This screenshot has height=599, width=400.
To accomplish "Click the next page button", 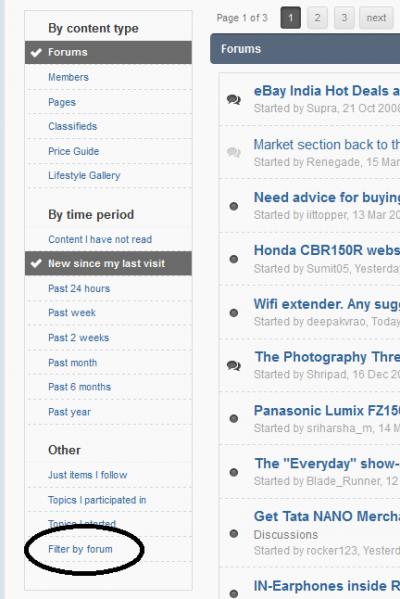I will click(x=376, y=18).
